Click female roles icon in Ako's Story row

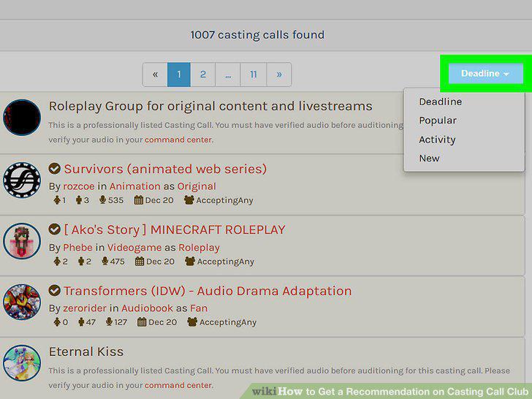click(57, 261)
